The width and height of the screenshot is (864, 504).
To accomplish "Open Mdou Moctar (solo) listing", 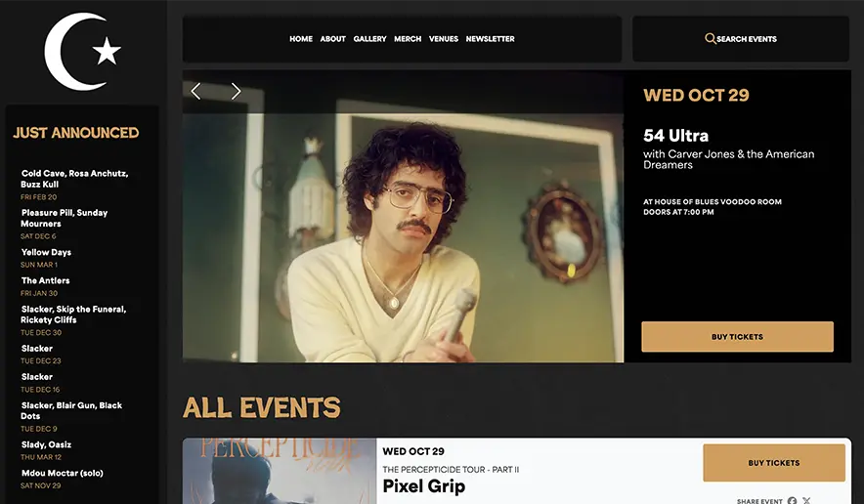I will [63, 473].
